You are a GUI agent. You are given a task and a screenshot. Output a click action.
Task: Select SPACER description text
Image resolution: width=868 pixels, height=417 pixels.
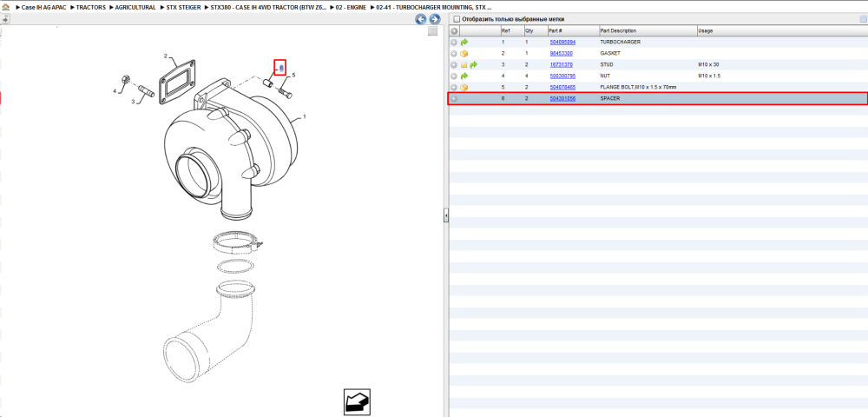610,98
